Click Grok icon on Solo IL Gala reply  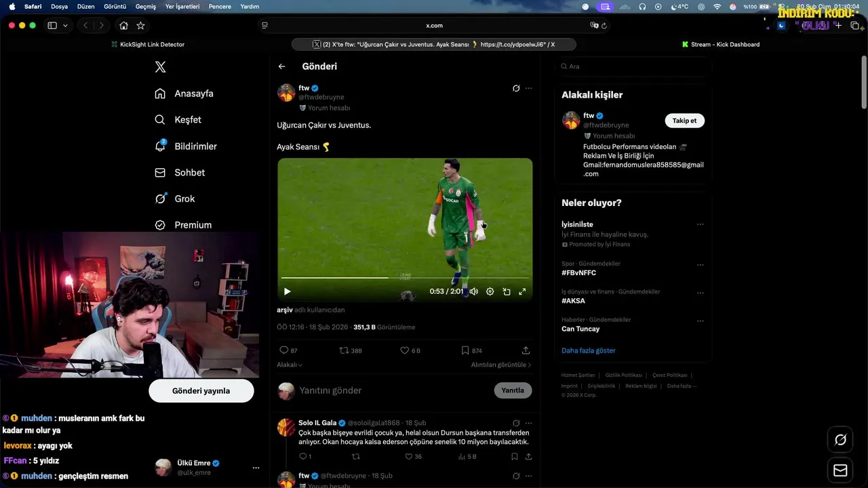pyautogui.click(x=516, y=423)
